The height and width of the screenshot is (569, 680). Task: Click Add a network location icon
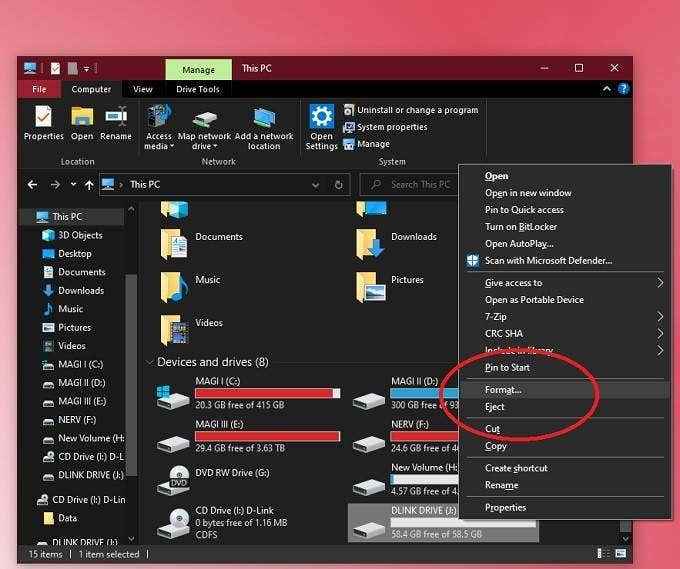click(264, 118)
